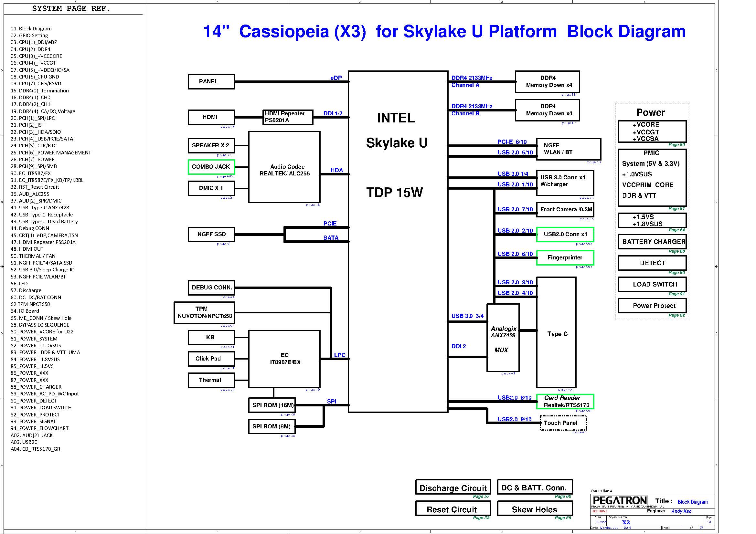Select the Type C block
The image size is (756, 534).
(557, 332)
